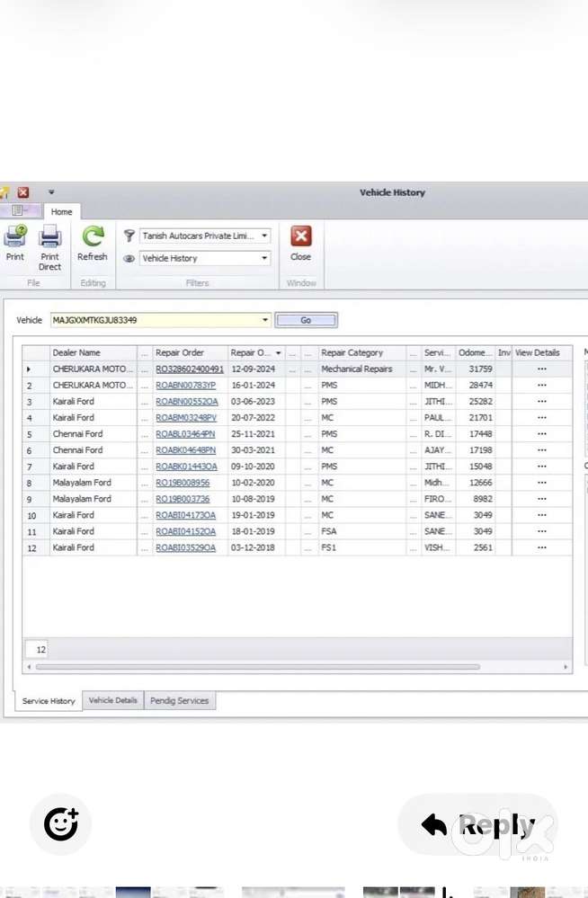The image size is (588, 898).
Task: Select the Home ribbon tab
Action: pyautogui.click(x=61, y=211)
